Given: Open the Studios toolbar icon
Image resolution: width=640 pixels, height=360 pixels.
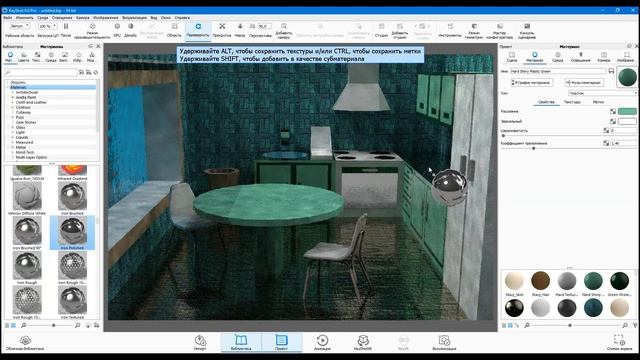Looking at the screenshot, I should [381, 30].
